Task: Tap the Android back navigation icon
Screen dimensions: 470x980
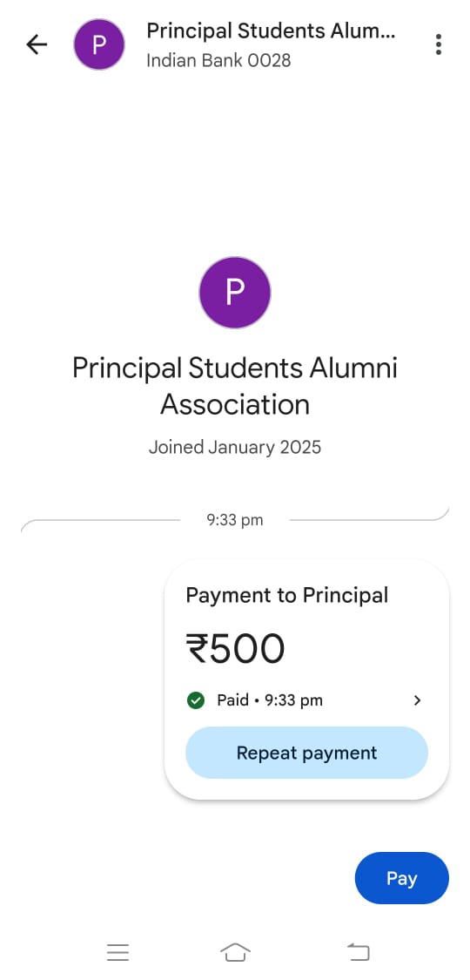Action: click(359, 952)
